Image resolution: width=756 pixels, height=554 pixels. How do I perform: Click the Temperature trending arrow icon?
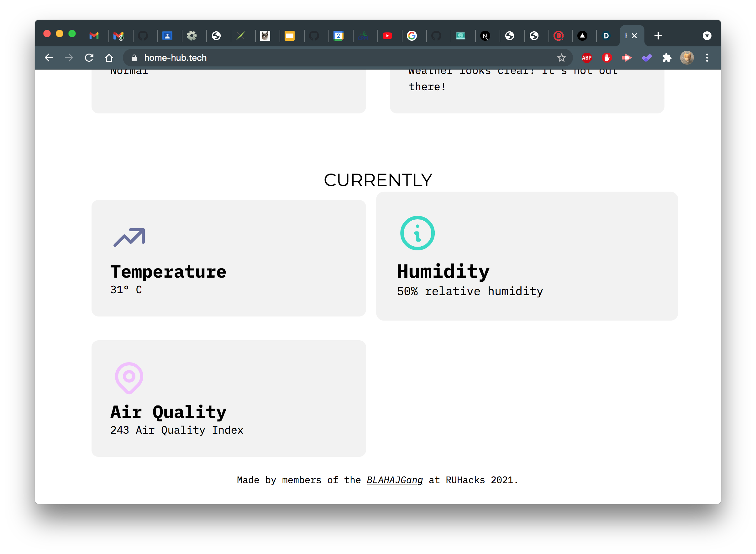pyautogui.click(x=129, y=238)
